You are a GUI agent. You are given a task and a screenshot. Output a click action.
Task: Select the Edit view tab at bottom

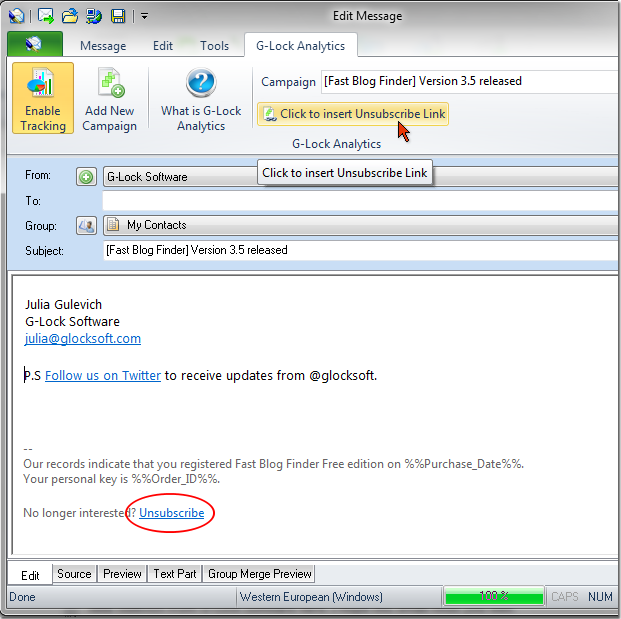coord(30,575)
